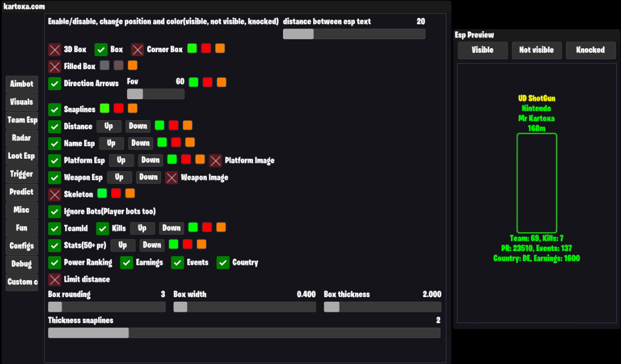Adjust distance between esp text slider
The image size is (621, 364).
click(x=354, y=34)
